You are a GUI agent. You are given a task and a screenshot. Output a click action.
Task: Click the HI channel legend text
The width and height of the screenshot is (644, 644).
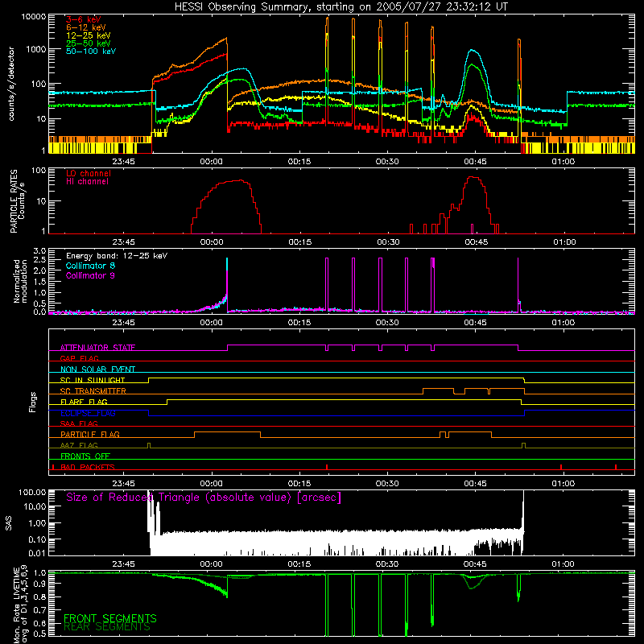(87, 181)
